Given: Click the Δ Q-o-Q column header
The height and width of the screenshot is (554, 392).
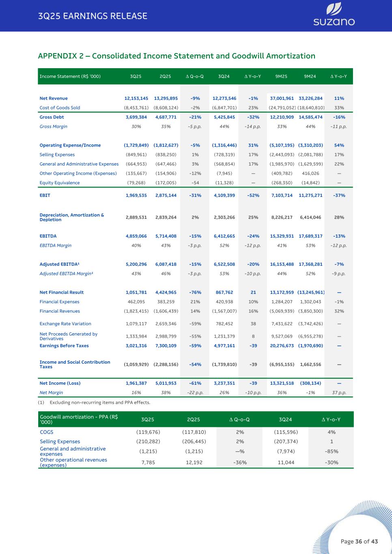Looking at the screenshot, I should pyautogui.click(x=195, y=76).
